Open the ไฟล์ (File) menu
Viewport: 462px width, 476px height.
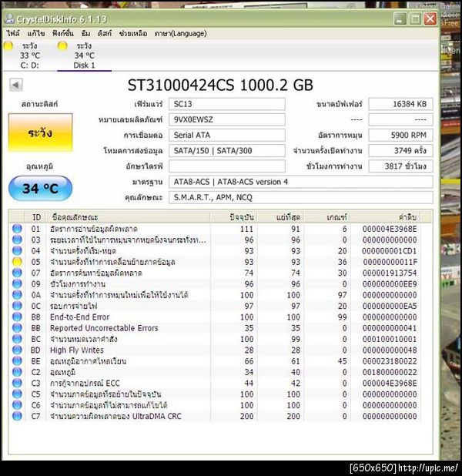(13, 33)
